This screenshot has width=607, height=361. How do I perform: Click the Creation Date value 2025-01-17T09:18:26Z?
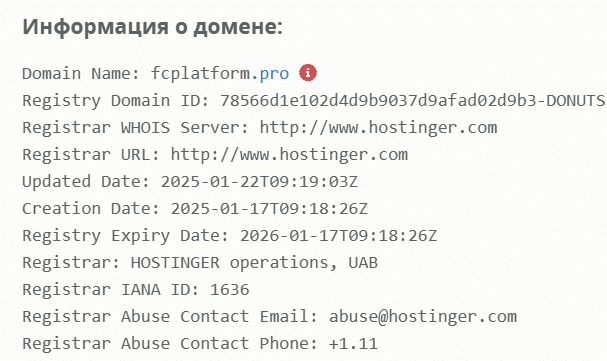(x=269, y=209)
